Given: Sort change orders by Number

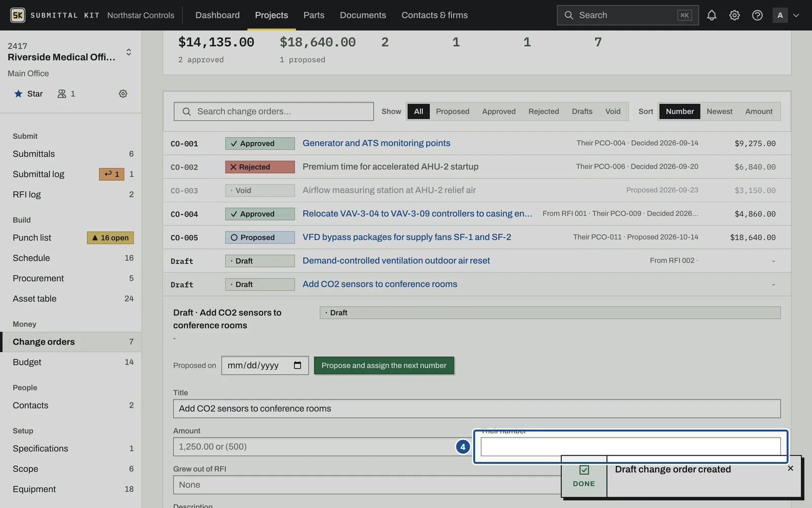Looking at the screenshot, I should coord(680,111).
